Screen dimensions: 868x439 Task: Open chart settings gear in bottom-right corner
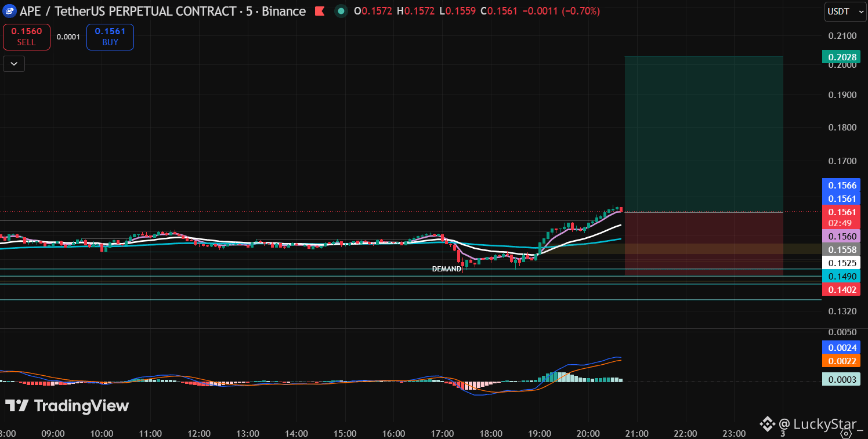click(847, 433)
